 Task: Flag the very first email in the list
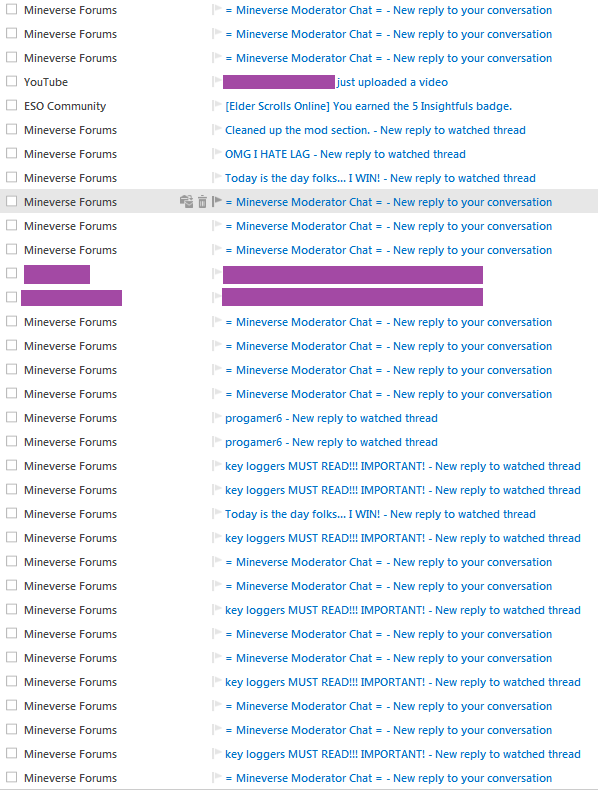click(217, 10)
